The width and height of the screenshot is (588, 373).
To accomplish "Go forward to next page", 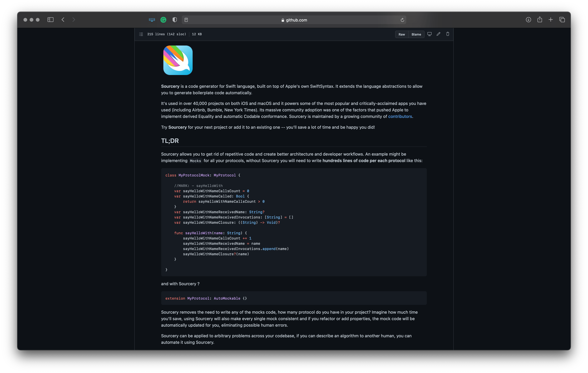I will tap(74, 20).
